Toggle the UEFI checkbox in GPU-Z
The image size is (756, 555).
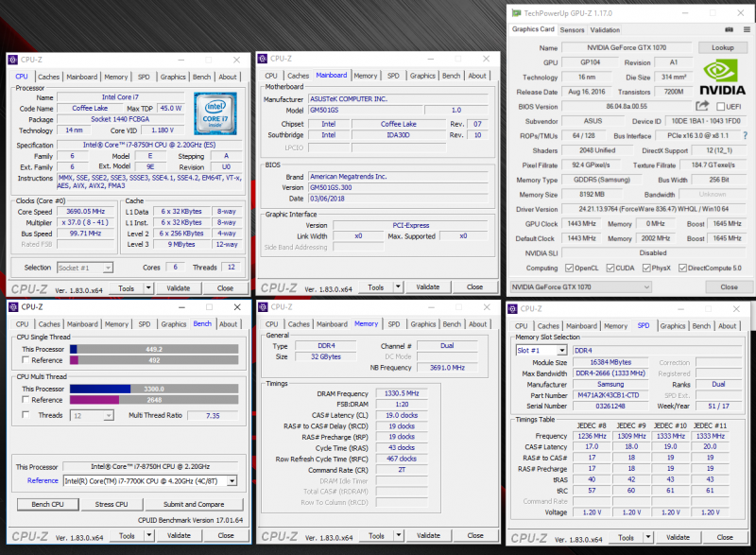point(721,106)
